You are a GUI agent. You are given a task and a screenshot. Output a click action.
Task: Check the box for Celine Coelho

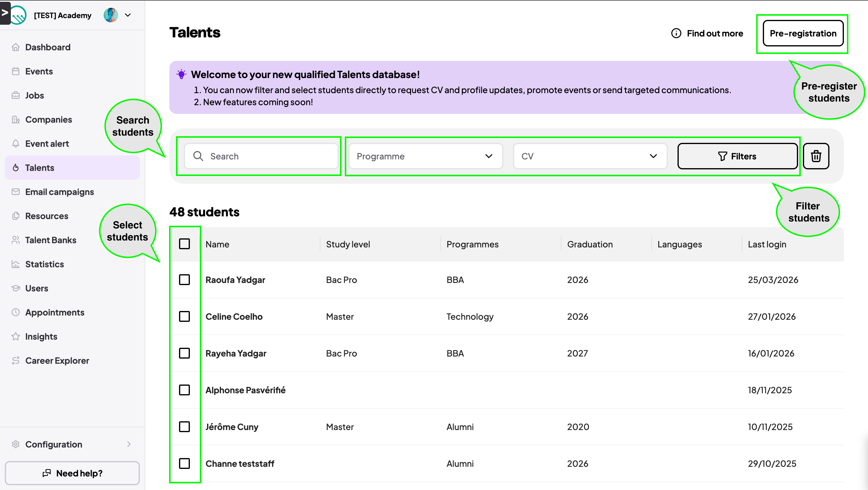click(x=184, y=316)
